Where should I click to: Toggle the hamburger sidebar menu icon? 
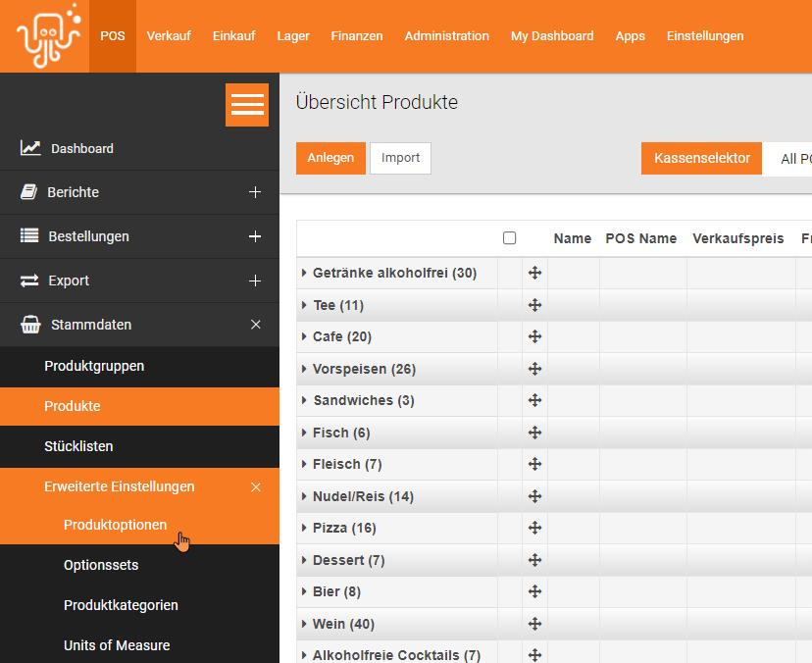[247, 105]
